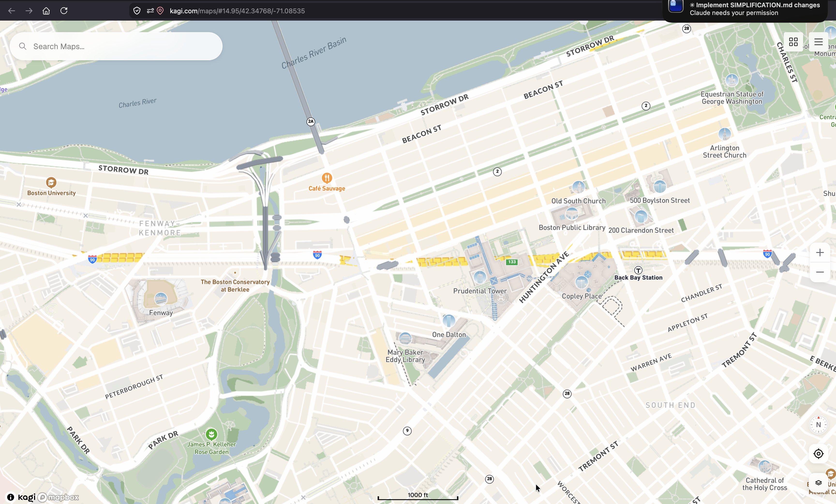Open site permissions icon in address bar
Viewport: 836px width, 504px height.
coord(150,11)
